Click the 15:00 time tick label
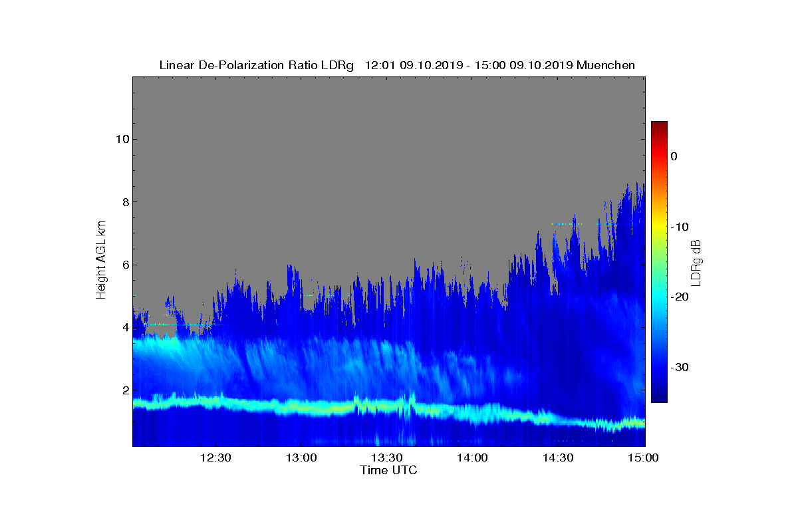This screenshot has width=798, height=532. (644, 458)
